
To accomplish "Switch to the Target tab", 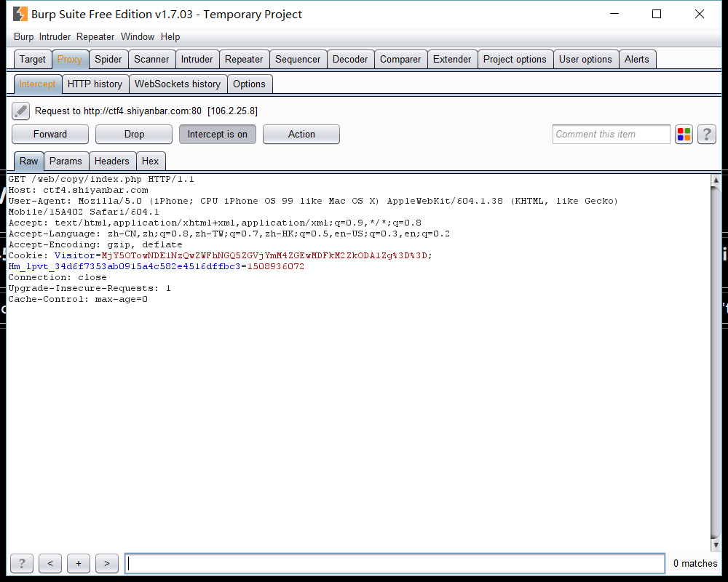I will click(33, 60).
